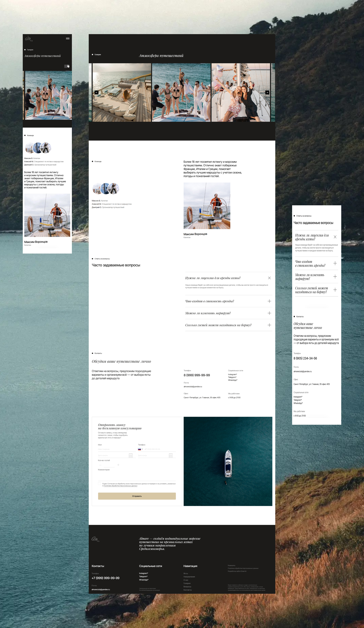Expand desktop FAQ "Можно ли изменить маршрут?"
The height and width of the screenshot is (628, 364).
pos(269,313)
